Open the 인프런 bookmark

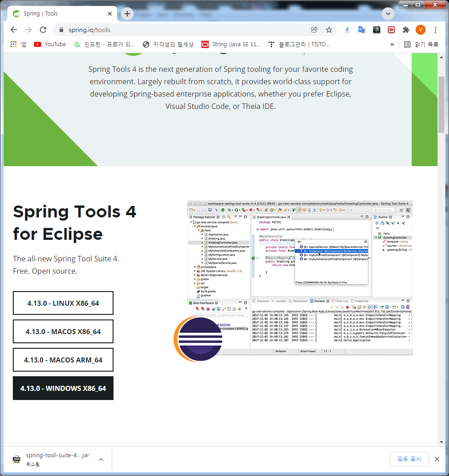104,44
